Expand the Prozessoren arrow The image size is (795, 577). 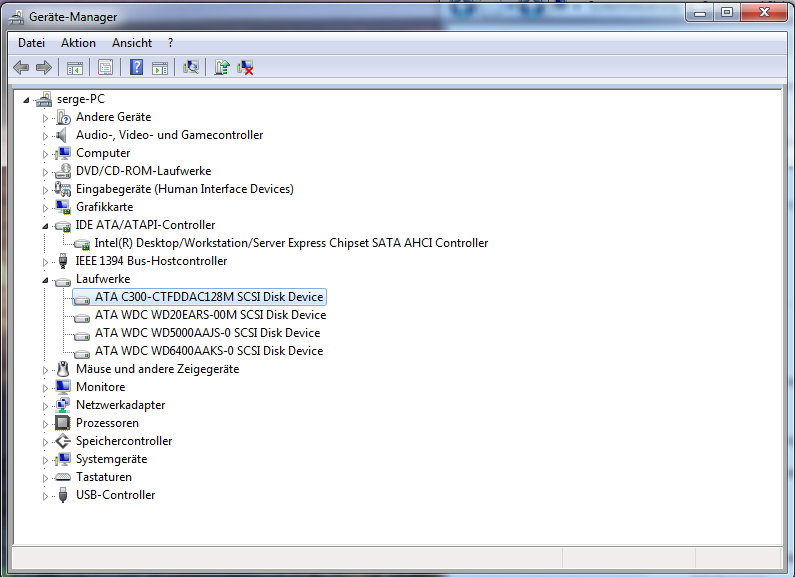point(45,424)
